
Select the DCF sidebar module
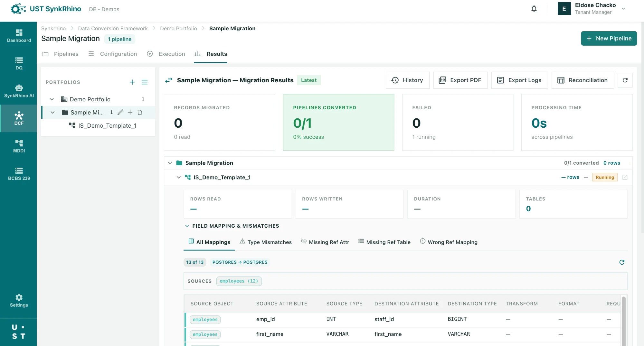(x=19, y=118)
